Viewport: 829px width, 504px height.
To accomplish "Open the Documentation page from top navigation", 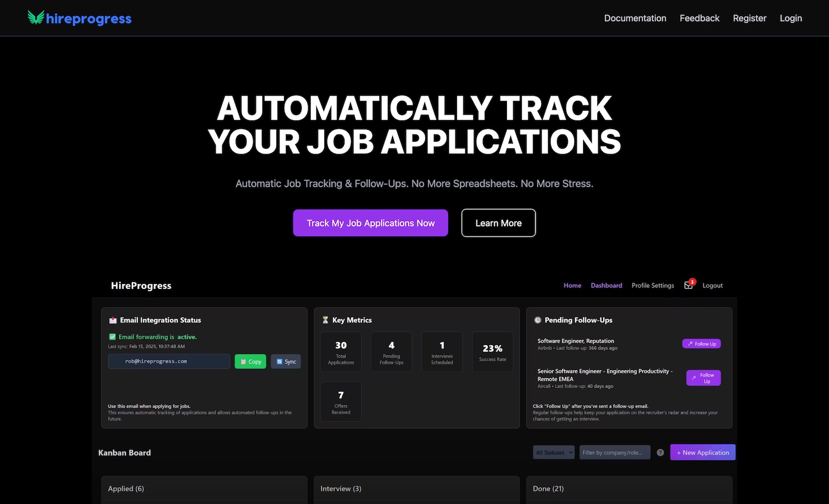I will (635, 18).
